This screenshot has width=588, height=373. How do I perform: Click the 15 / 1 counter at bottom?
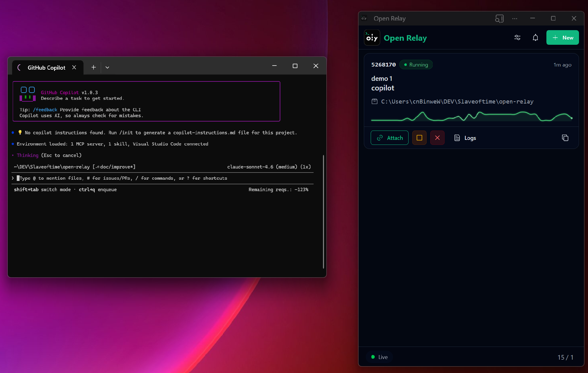click(x=565, y=357)
